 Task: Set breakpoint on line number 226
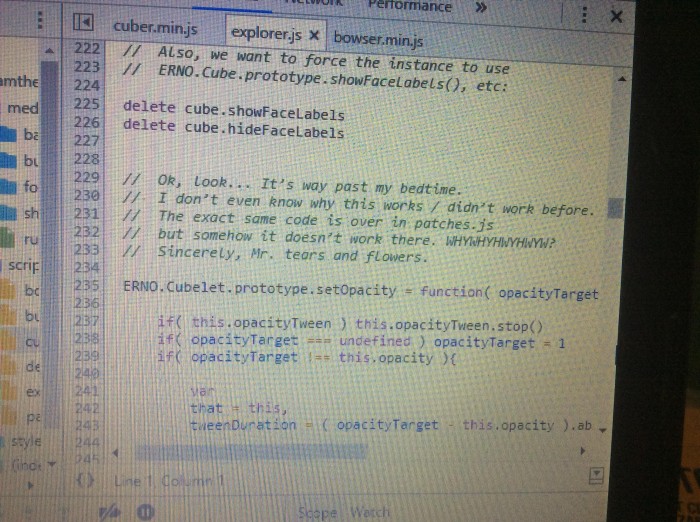pyautogui.click(x=87, y=122)
